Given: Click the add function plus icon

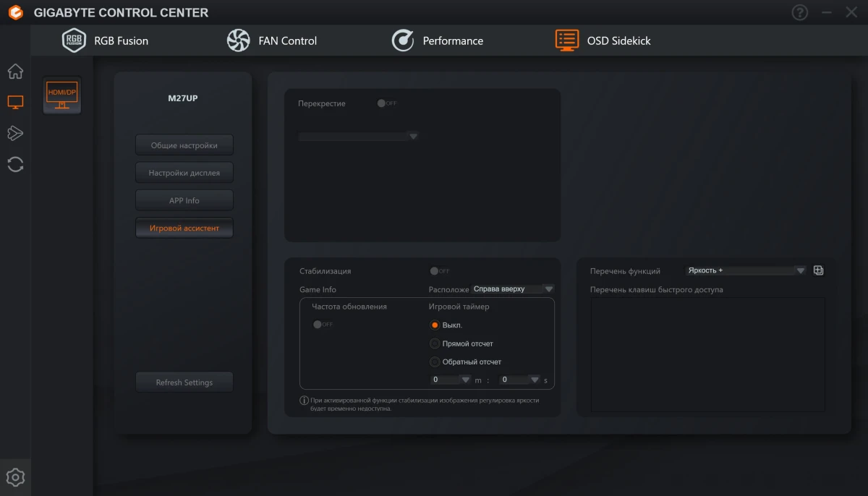Looking at the screenshot, I should coord(818,270).
